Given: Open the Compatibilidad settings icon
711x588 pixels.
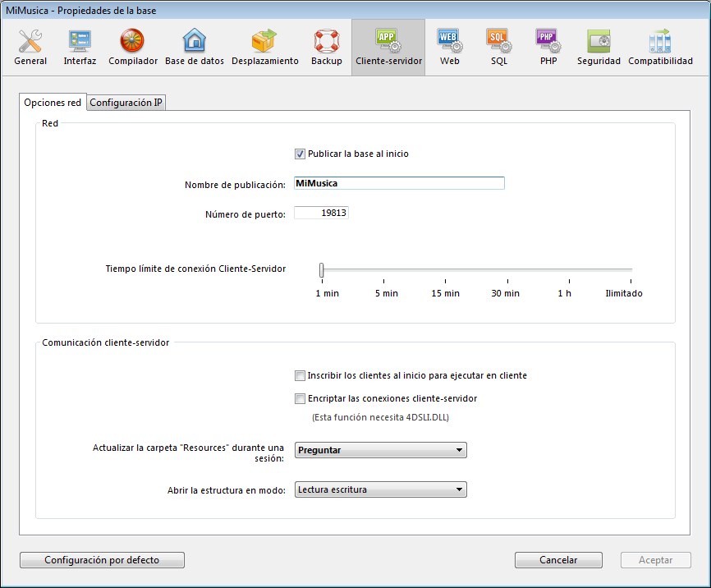Looking at the screenshot, I should click(x=660, y=47).
